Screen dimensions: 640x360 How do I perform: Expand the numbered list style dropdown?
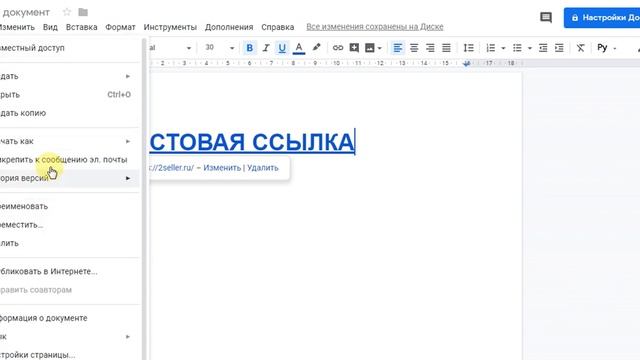point(503,48)
